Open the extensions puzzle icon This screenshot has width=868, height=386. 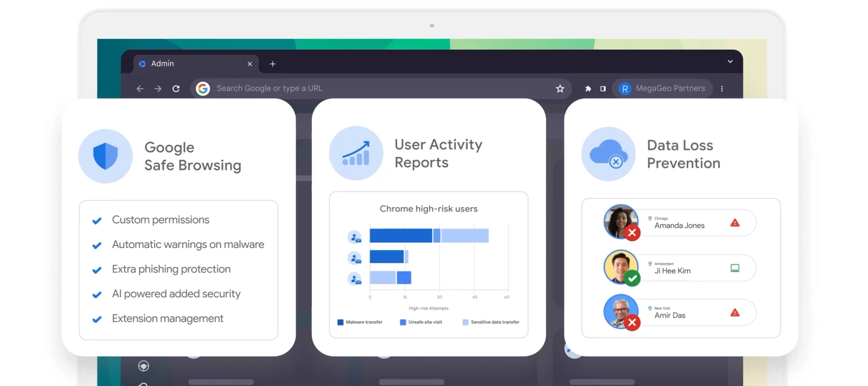(588, 89)
